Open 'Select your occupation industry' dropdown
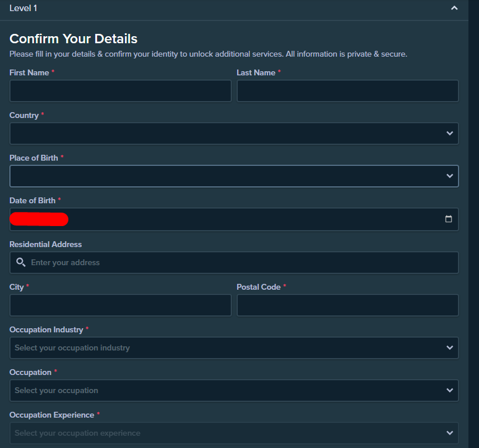The height and width of the screenshot is (448, 479). click(228, 348)
